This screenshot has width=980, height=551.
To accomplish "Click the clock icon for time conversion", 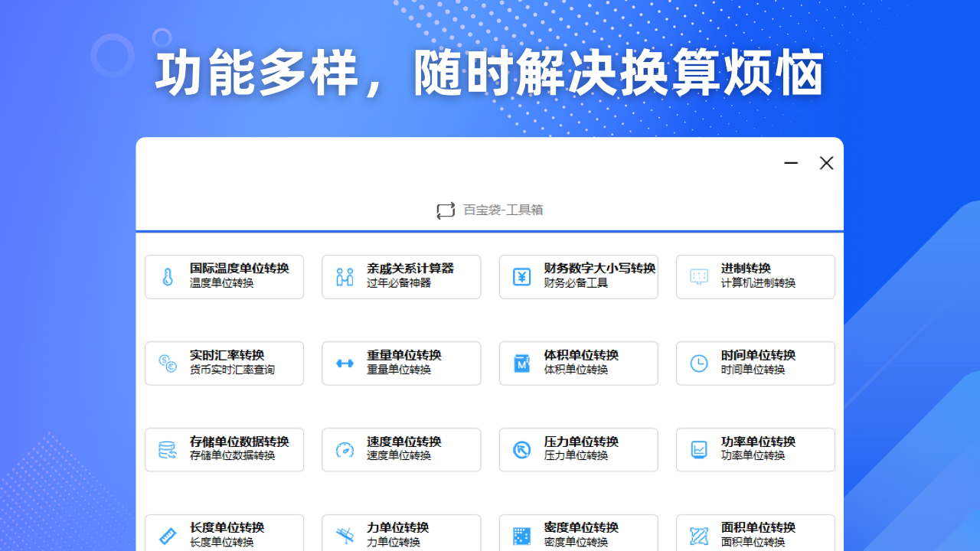I will pyautogui.click(x=699, y=364).
